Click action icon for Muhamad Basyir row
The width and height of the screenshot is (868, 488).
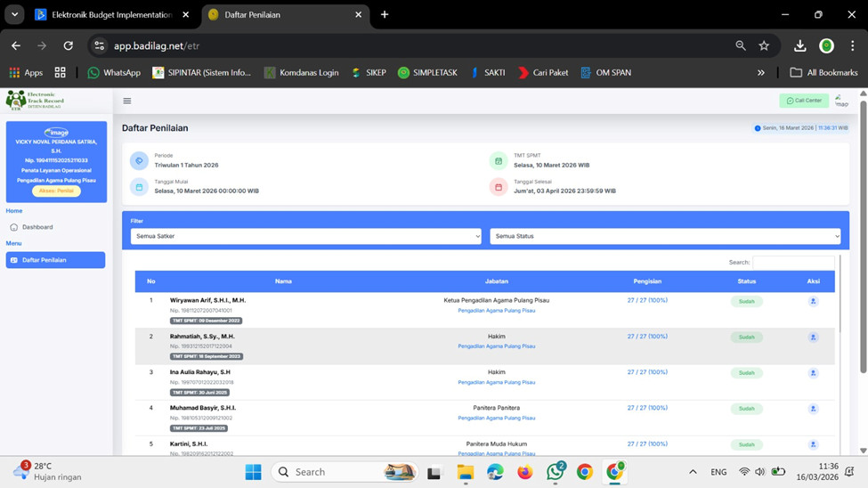813,409
